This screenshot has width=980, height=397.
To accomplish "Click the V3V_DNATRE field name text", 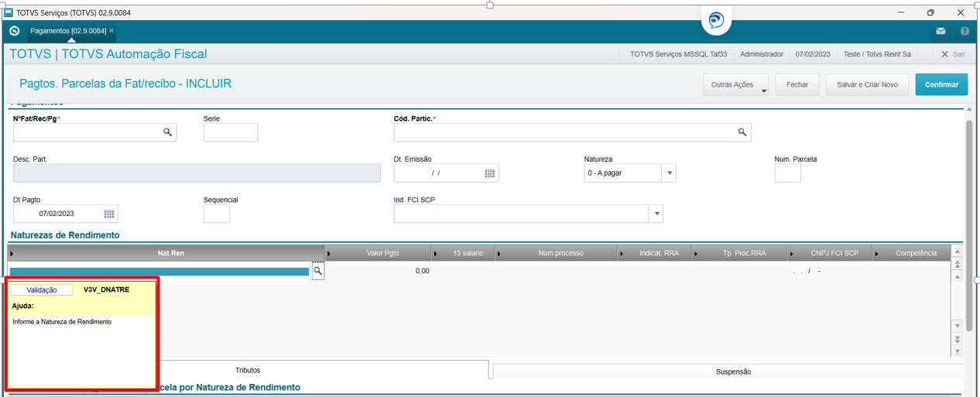I will coord(106,290).
